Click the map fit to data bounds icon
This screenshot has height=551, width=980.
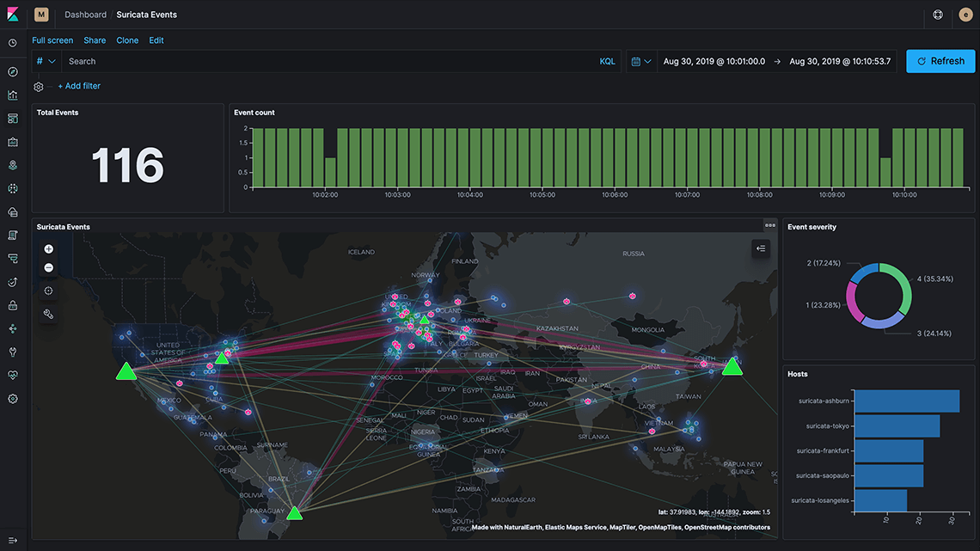[49, 291]
